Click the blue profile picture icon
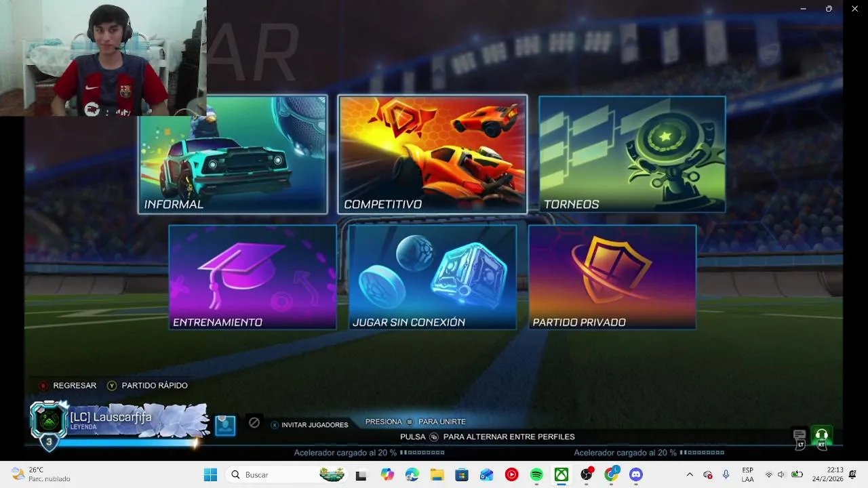This screenshot has width=868, height=488. point(225,425)
